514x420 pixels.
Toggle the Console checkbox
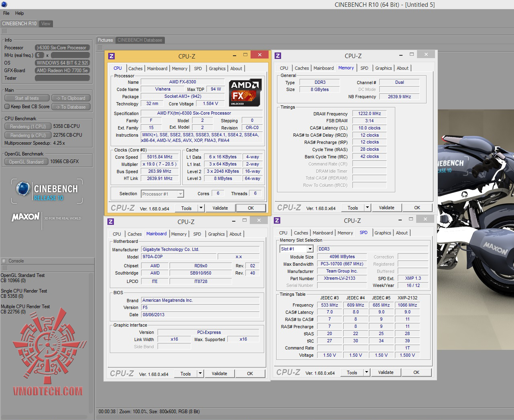pos(4,261)
